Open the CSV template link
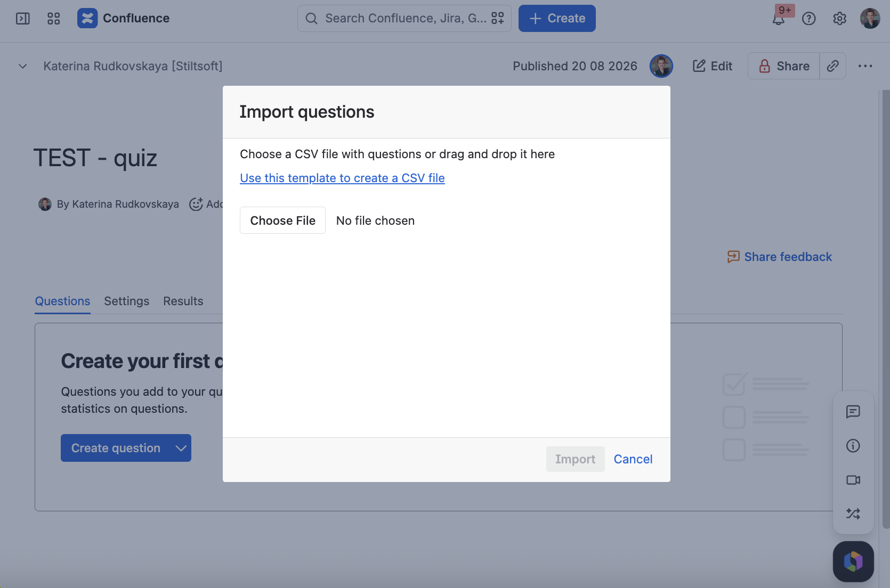Screen dimensions: 890x588 point(342,178)
